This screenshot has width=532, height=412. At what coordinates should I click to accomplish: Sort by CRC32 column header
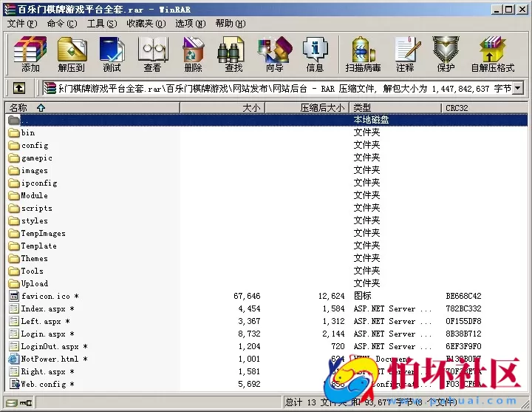[485, 108]
